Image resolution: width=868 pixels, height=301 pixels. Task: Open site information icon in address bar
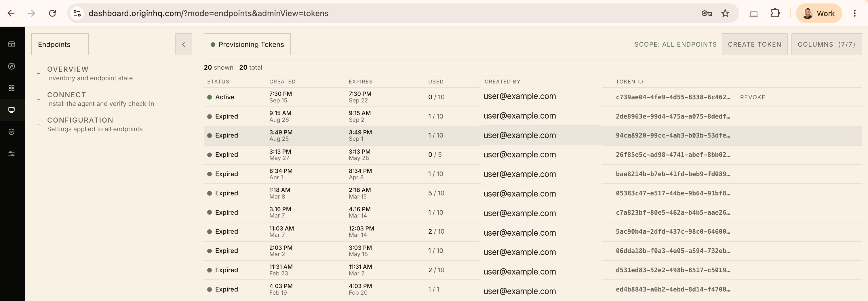(77, 13)
